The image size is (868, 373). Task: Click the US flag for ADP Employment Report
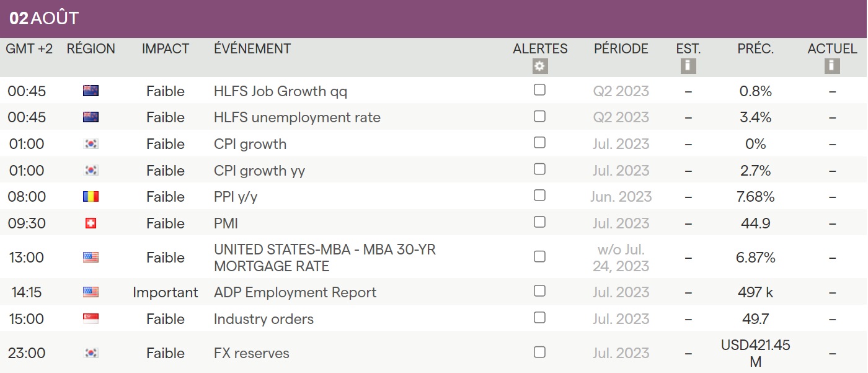click(x=91, y=292)
